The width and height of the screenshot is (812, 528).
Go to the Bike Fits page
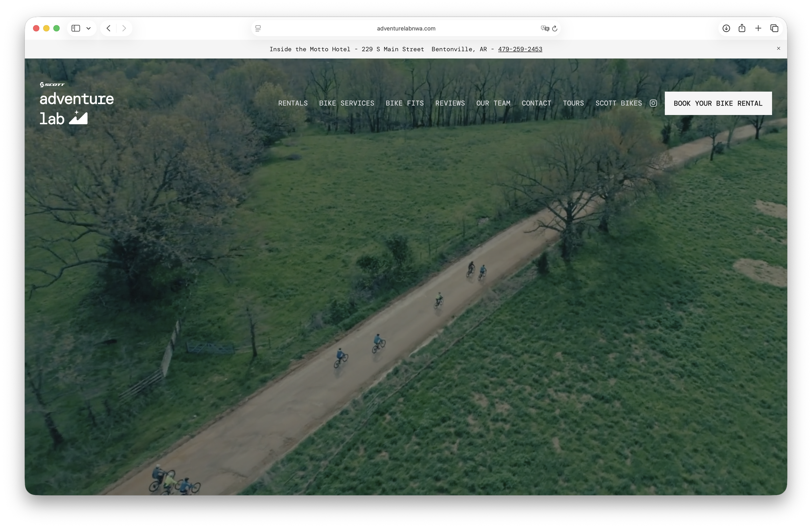(404, 103)
